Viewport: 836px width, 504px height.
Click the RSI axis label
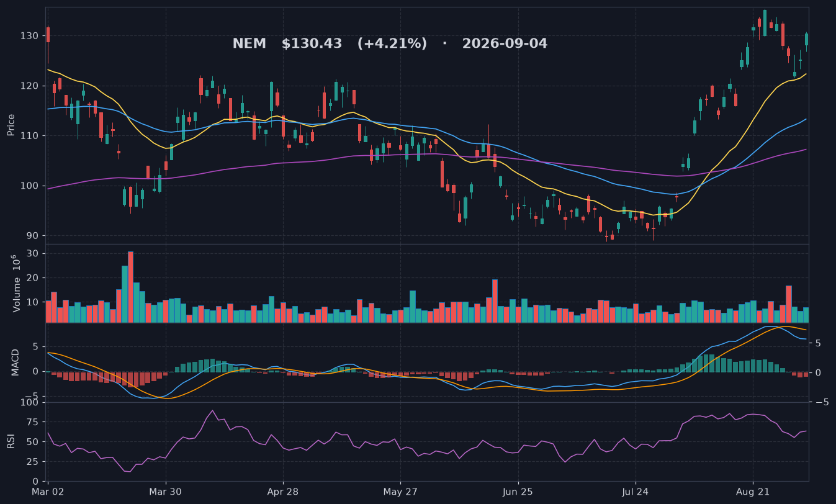tap(11, 441)
